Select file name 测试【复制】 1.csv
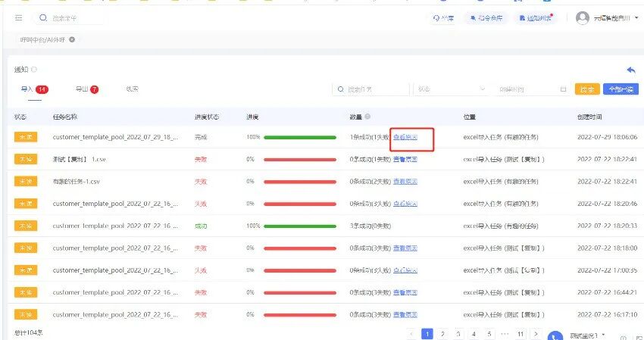 coord(80,159)
